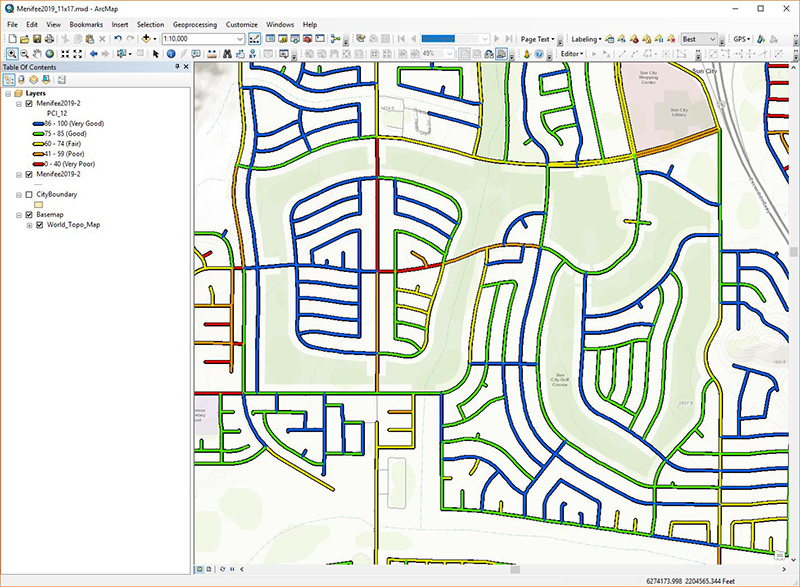Screen dimensions: 800x587
Task: Select the Pan tool
Action: [x=36, y=53]
